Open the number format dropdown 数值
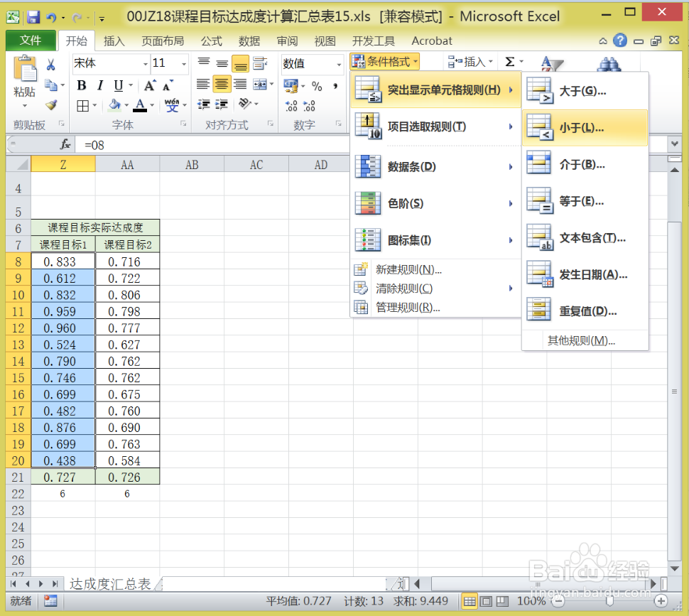689x616 pixels. (x=339, y=64)
